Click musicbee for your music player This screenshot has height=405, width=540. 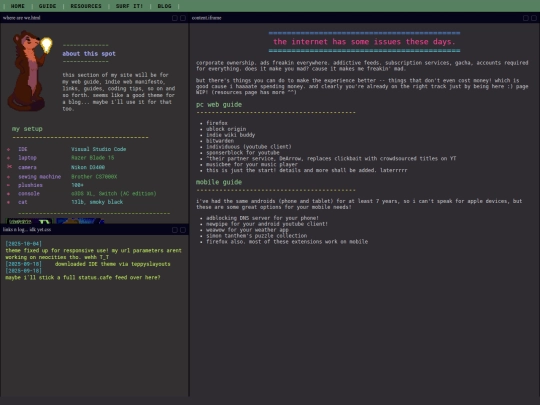coord(252,164)
